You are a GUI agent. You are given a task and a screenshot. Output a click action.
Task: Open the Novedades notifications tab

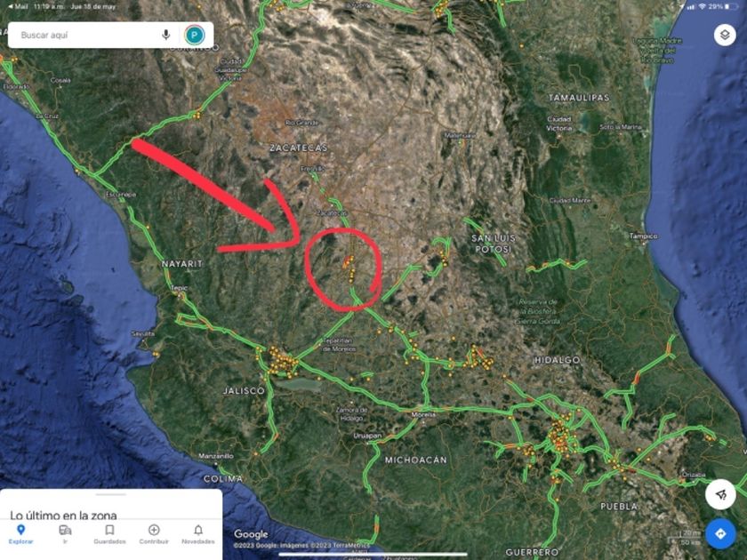coord(198,534)
